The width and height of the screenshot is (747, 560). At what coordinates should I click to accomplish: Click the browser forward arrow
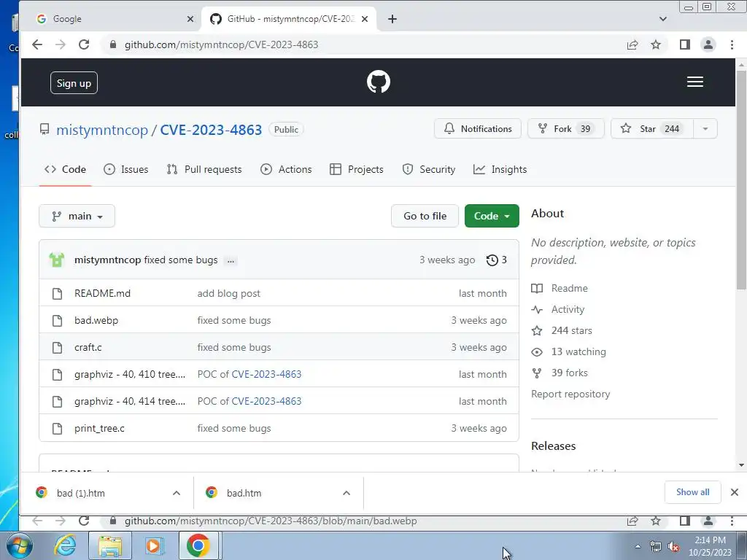pyautogui.click(x=61, y=44)
